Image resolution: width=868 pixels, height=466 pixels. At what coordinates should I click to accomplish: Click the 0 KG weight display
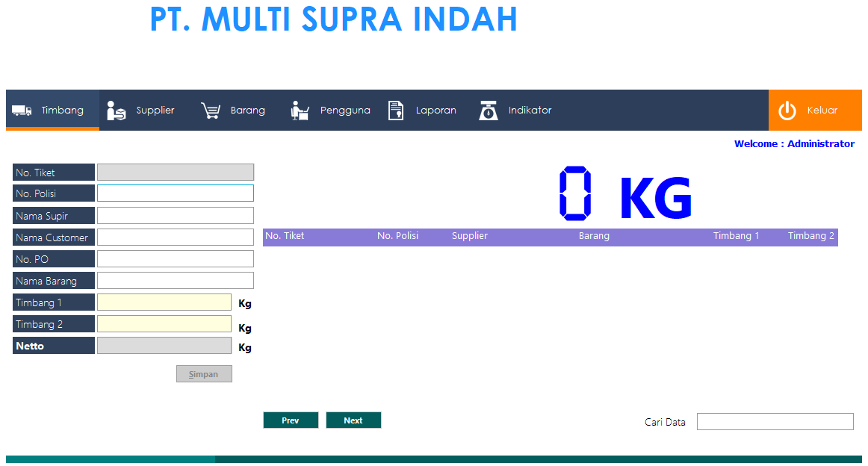625,194
